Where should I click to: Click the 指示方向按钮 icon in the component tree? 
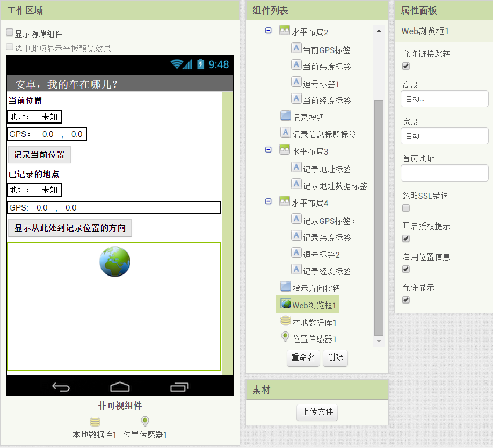click(x=286, y=287)
